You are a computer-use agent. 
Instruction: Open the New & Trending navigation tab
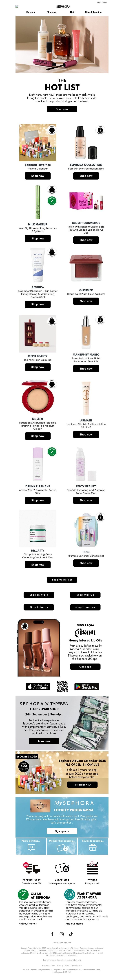click(93, 12)
